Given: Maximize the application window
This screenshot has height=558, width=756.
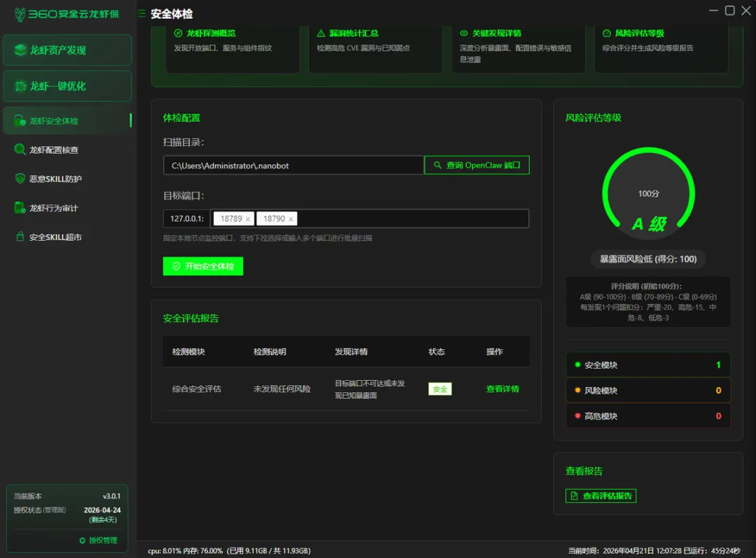Looking at the screenshot, I should [730, 11].
